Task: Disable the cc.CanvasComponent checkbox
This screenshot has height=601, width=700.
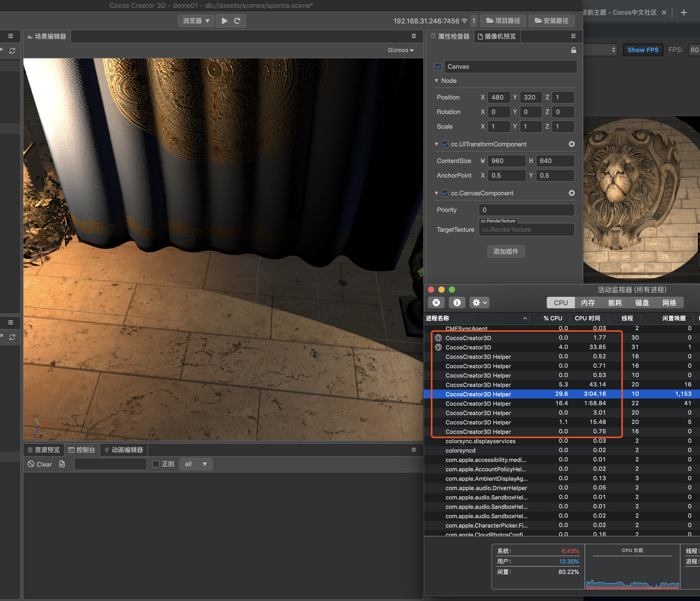Action: click(445, 193)
